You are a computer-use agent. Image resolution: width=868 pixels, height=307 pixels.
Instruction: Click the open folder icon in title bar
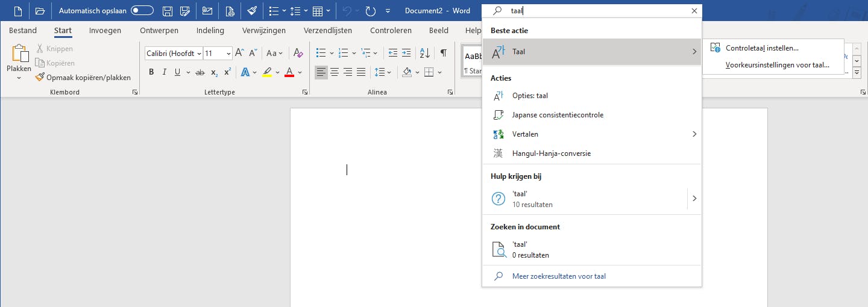tap(40, 11)
